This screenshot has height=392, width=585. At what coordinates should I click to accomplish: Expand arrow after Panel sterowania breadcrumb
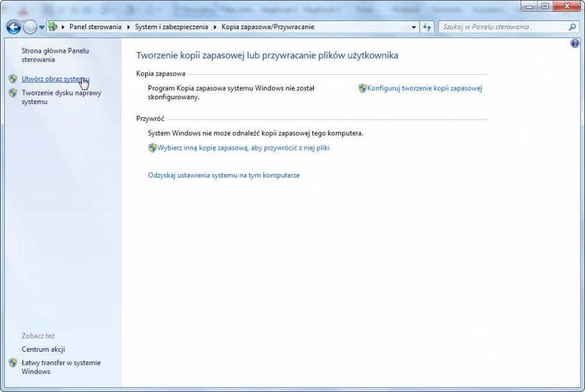128,27
